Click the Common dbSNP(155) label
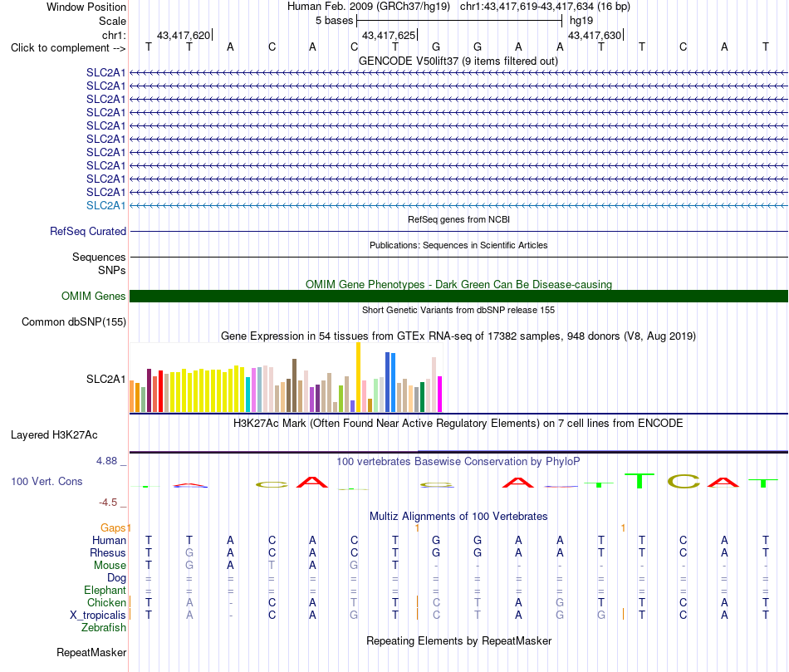The height and width of the screenshot is (672, 789). click(x=74, y=321)
